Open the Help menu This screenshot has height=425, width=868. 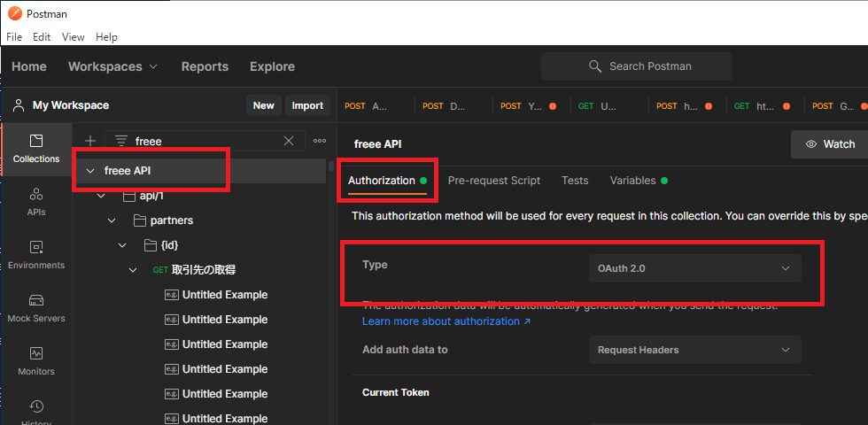pyautogui.click(x=106, y=37)
